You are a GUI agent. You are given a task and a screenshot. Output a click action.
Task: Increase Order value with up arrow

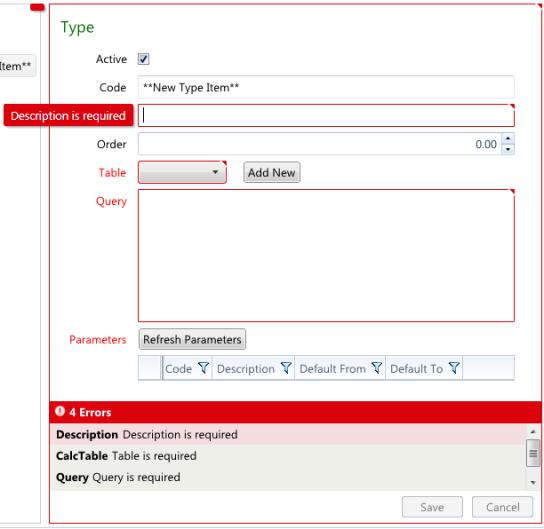point(508,138)
